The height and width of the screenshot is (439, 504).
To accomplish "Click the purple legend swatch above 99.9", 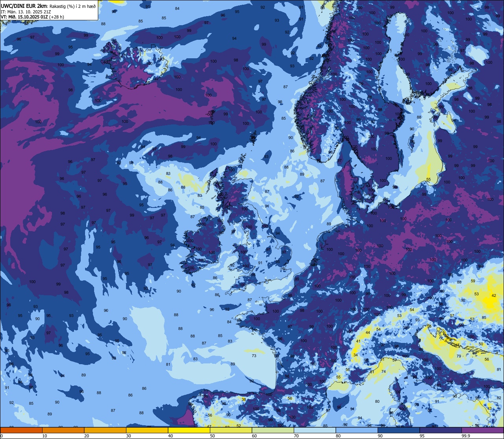I will pos(483,430).
